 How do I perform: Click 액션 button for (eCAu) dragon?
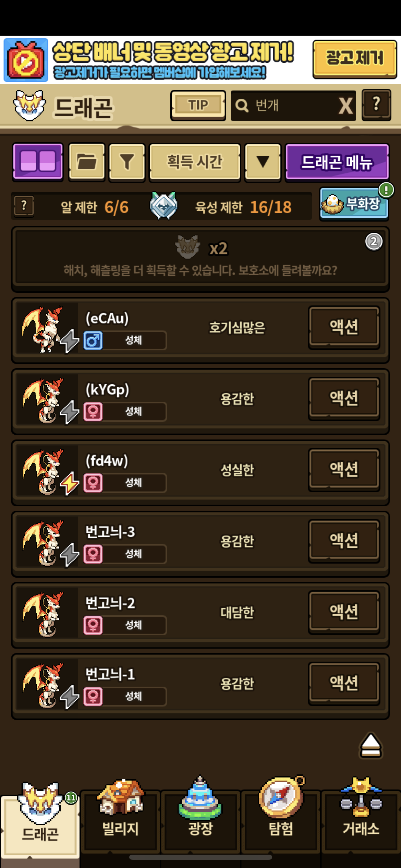pos(344,327)
